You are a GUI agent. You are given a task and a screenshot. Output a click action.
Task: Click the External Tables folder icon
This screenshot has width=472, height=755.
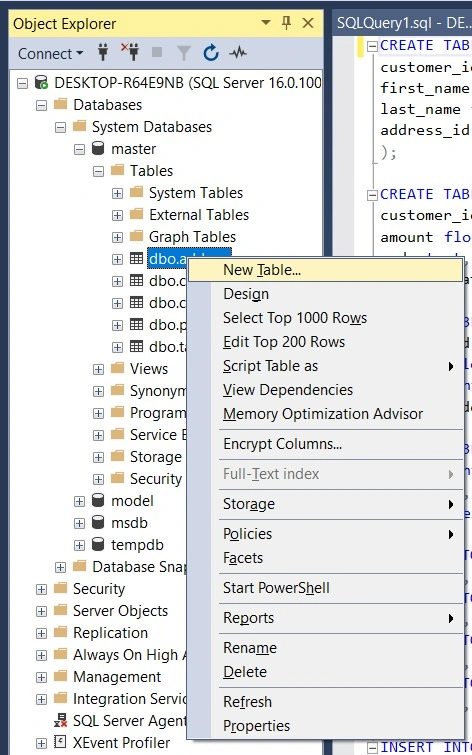[137, 214]
